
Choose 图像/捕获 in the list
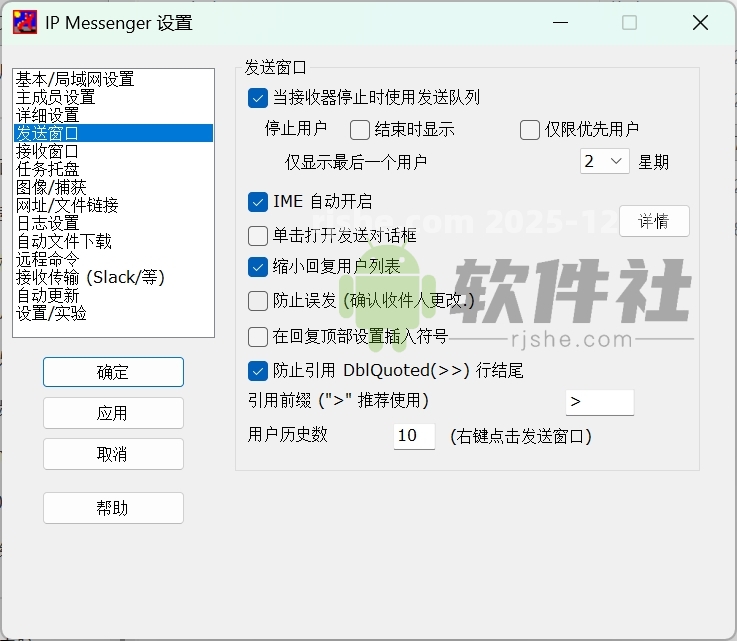pyautogui.click(x=113, y=187)
